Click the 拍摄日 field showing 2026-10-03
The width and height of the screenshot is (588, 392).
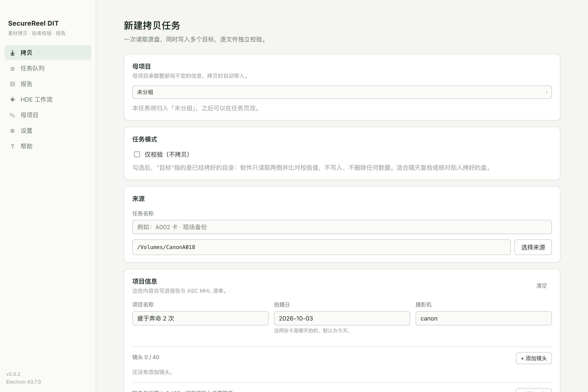(x=342, y=318)
